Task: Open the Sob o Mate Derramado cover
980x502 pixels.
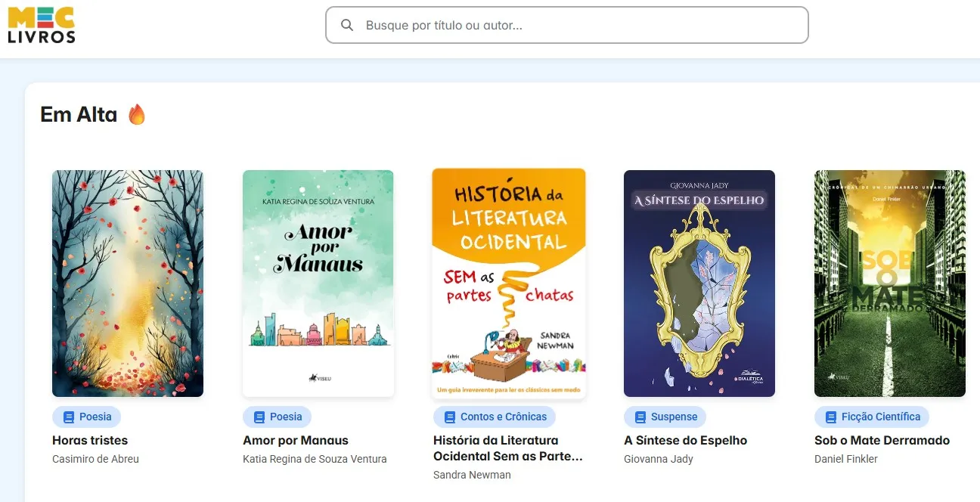Action: 890,284
